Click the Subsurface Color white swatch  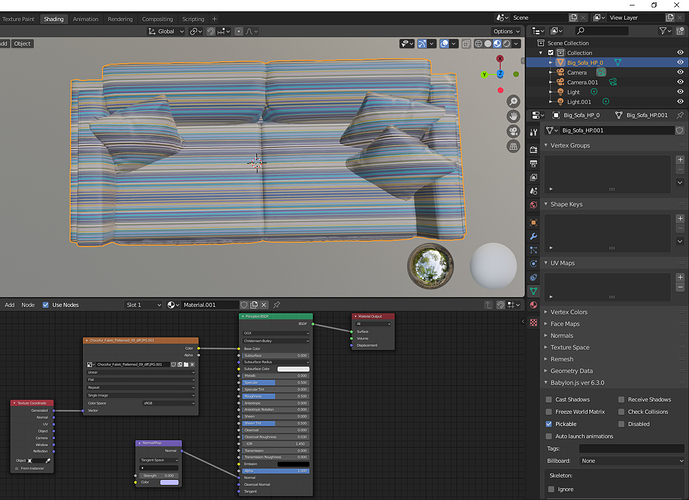[294, 369]
